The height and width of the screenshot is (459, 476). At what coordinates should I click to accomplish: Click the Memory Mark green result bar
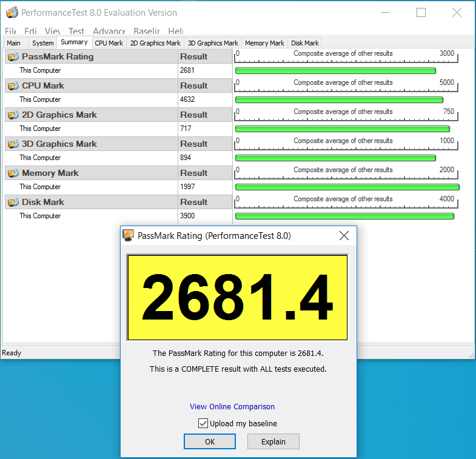347,187
